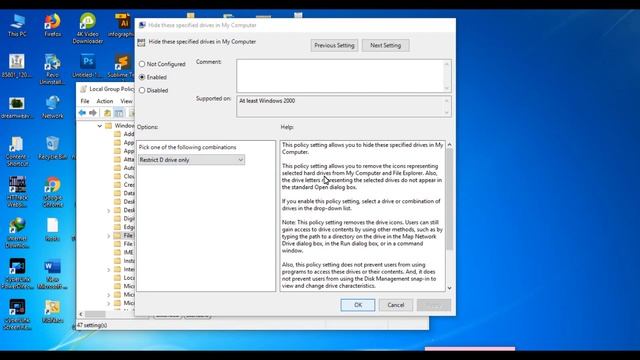Viewport: 640px width, 360px height.
Task: Open the 4K Video Downloader shortcut
Action: [x=88, y=29]
